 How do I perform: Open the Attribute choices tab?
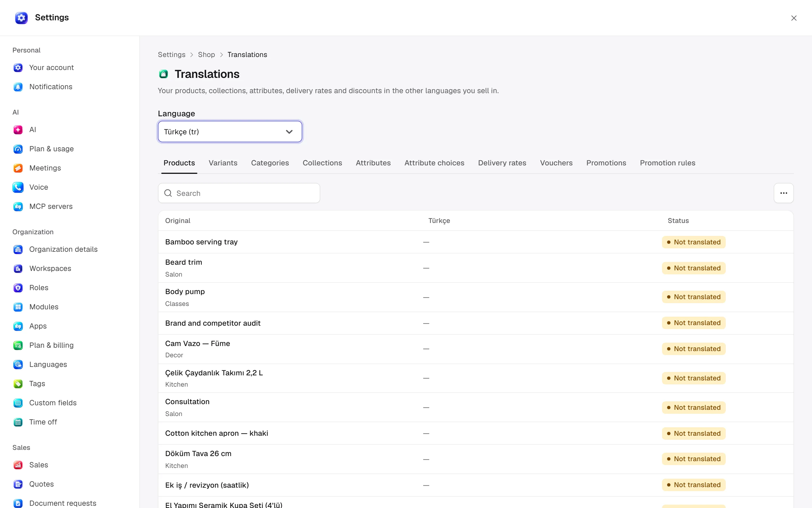coord(434,163)
